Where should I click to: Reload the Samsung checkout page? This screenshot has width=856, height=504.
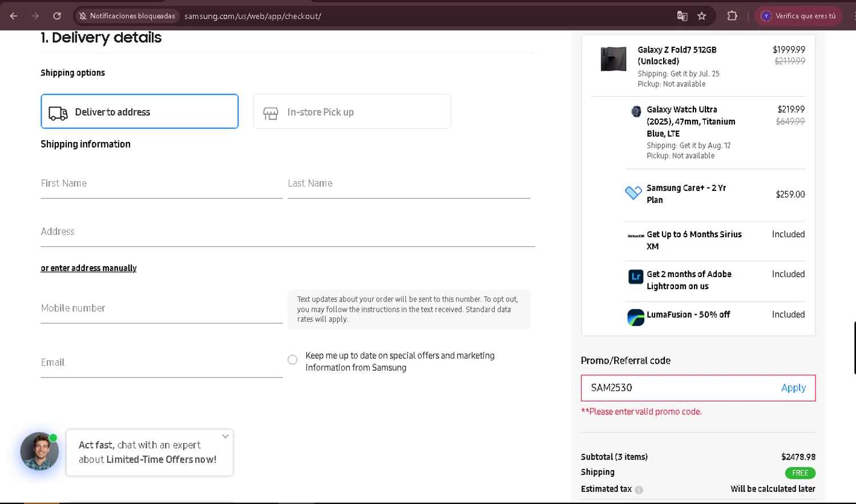[57, 16]
